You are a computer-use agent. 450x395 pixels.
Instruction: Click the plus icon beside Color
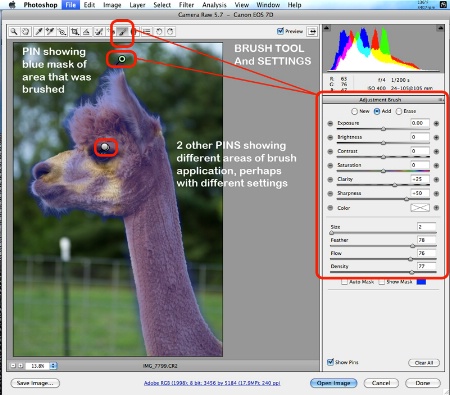[436, 208]
